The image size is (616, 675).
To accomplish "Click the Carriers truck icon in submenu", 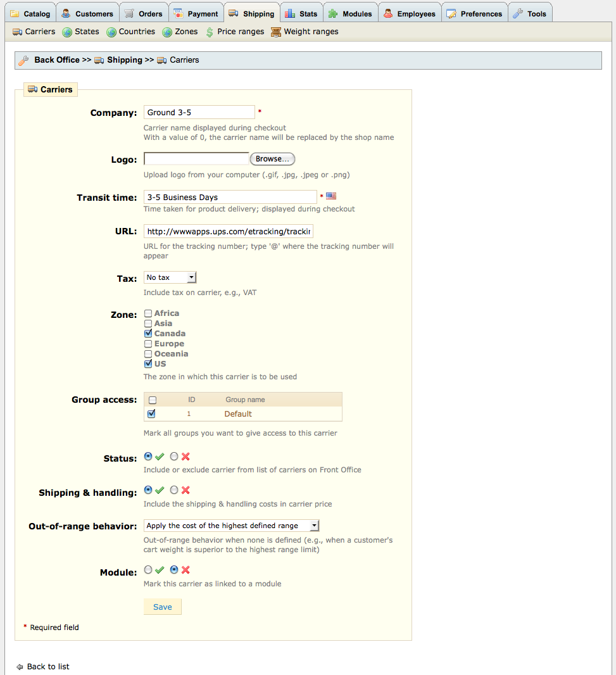I will [x=17, y=32].
